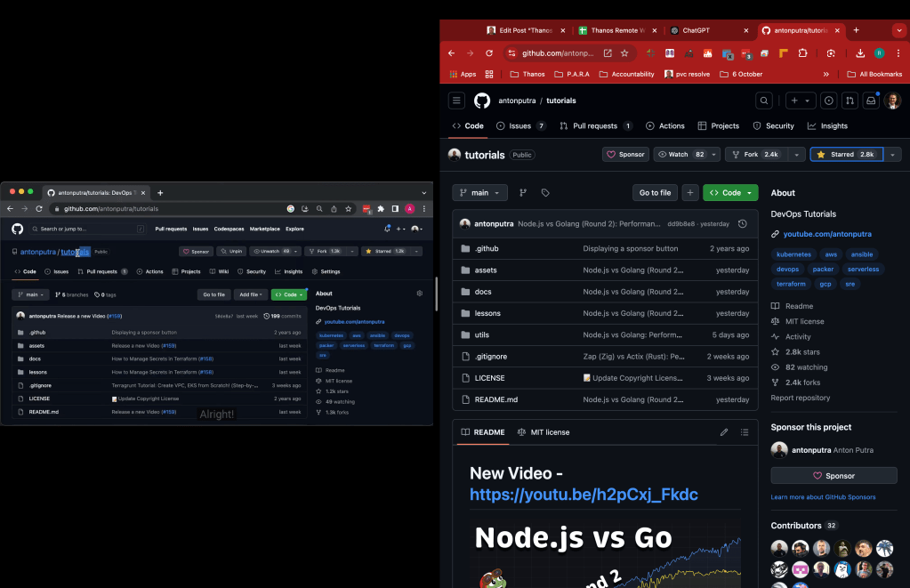Toggle the bookmark star in red Chrome address bar
This screenshot has height=588, width=910.
pyautogui.click(x=624, y=52)
